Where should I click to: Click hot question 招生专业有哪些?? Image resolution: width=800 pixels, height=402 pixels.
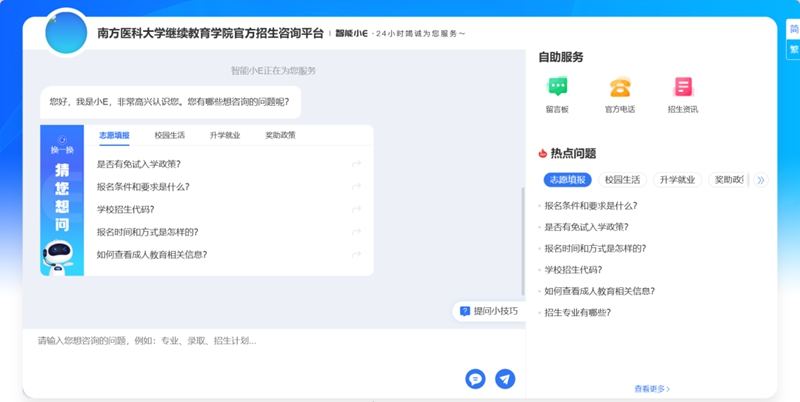pos(577,312)
